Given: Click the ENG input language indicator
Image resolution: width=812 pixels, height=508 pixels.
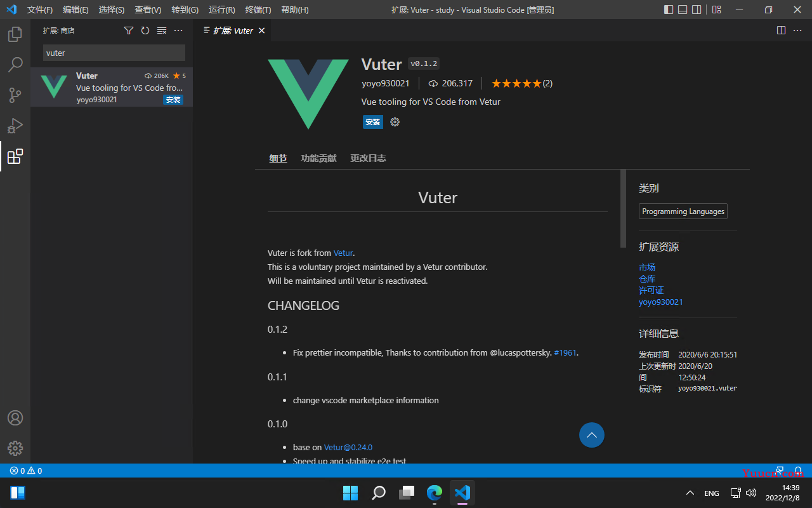Looking at the screenshot, I should click(712, 493).
